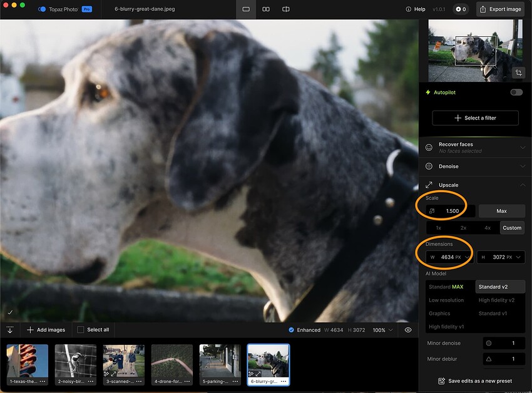Viewport: 532px width, 393px height.
Task: Select the split slider view icon
Action: (286, 9)
